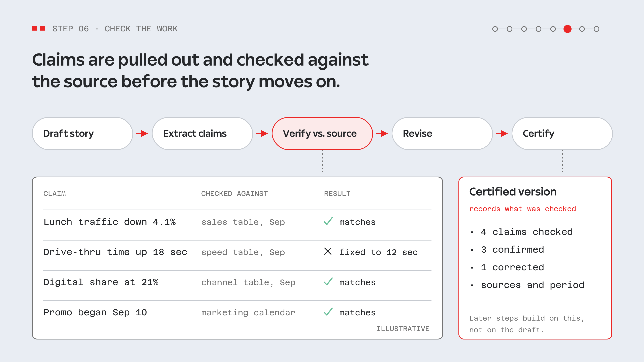Viewport: 644px width, 362px height.
Task: Click the marketing calendar source cell
Action: point(248,313)
